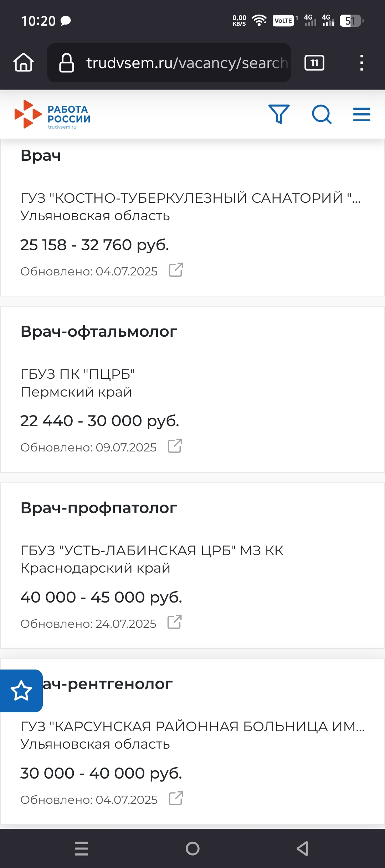Open the vacancy filter funnel icon
Viewport: 385px width, 868px height.
pos(279,114)
